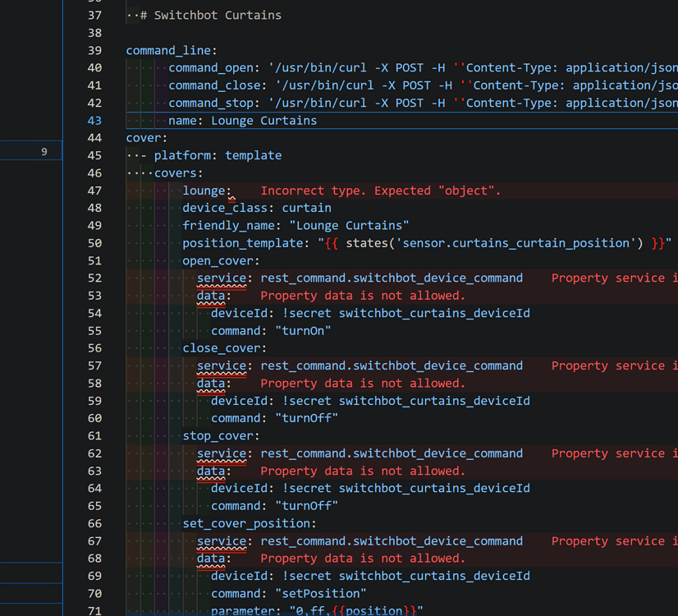Viewport: 678px width, 616px height.
Task: Click the open_cover key on line 51
Action: point(218,260)
